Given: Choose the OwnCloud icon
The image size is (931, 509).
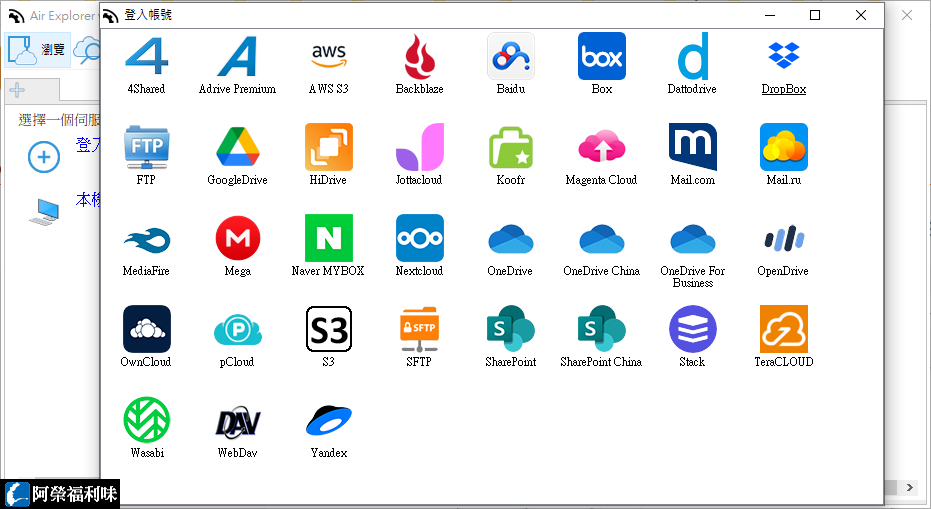Looking at the screenshot, I should pos(147,329).
